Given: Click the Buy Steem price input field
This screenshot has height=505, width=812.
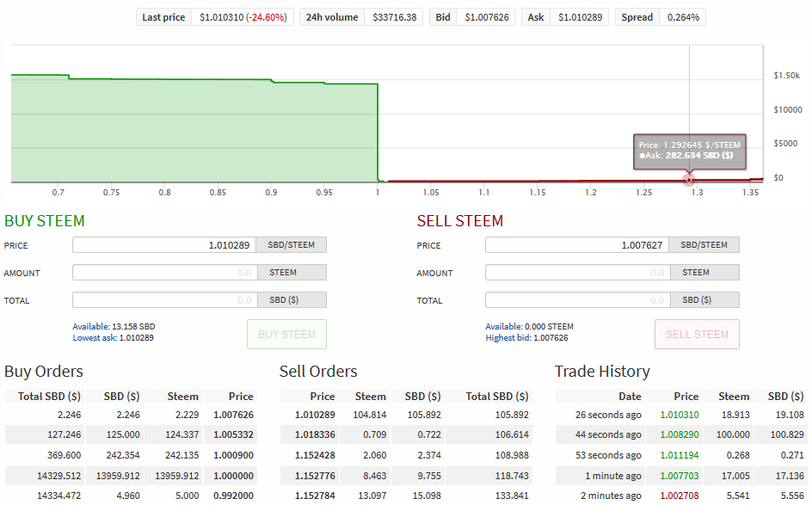Looking at the screenshot, I should [x=164, y=245].
